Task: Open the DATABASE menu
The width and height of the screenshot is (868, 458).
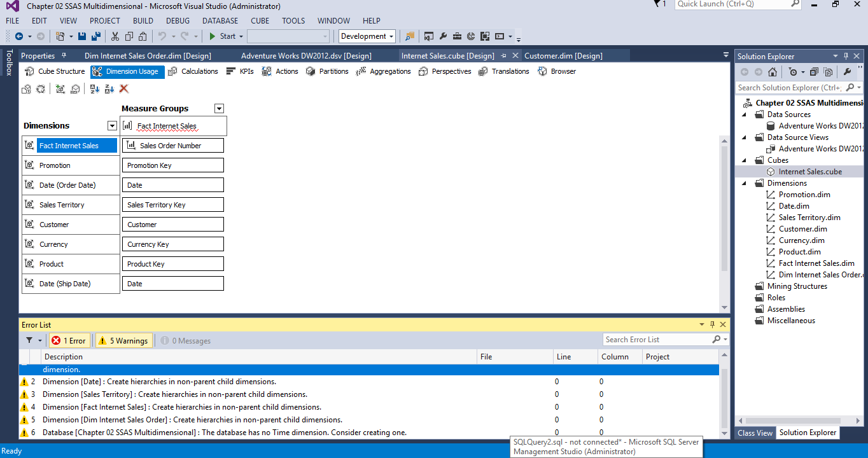Action: coord(220,20)
